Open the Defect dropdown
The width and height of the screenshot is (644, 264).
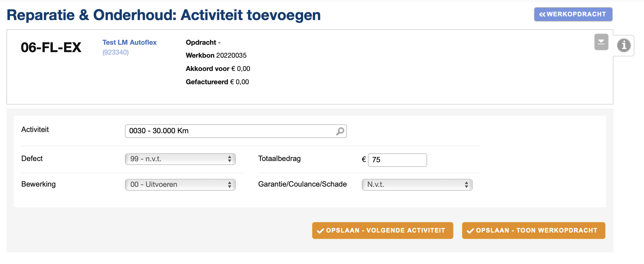coord(180,159)
